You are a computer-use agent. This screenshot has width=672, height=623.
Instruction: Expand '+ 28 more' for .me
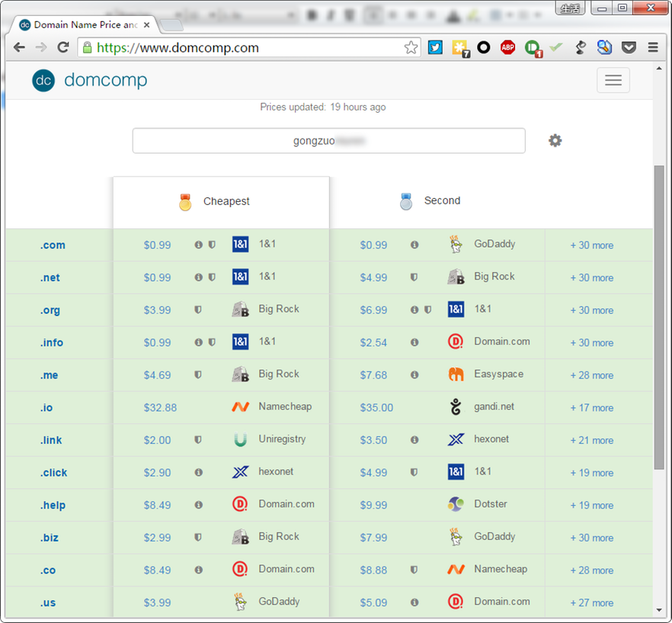(x=591, y=375)
